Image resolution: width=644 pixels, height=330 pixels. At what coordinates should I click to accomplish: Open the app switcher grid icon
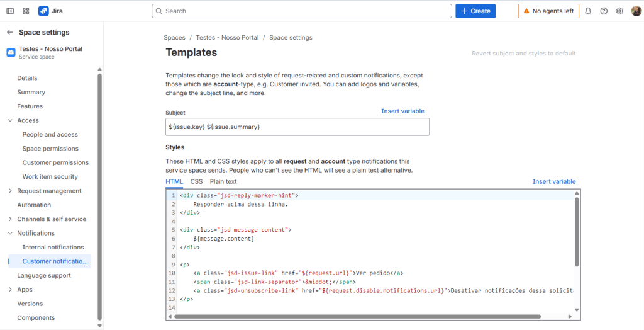[x=26, y=11]
